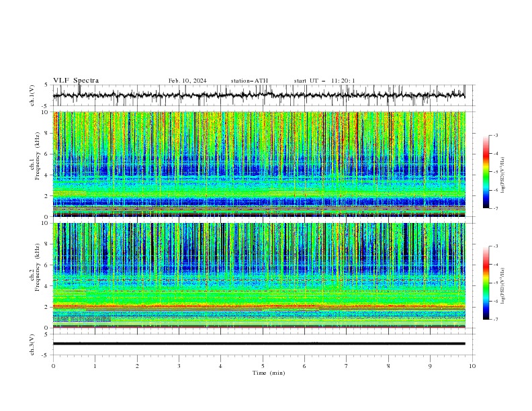
Task: Click the 'station=ATH' label
Action: tap(249, 81)
